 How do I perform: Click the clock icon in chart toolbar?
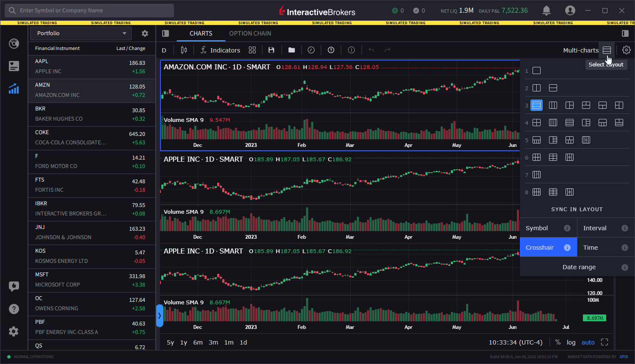(x=311, y=50)
